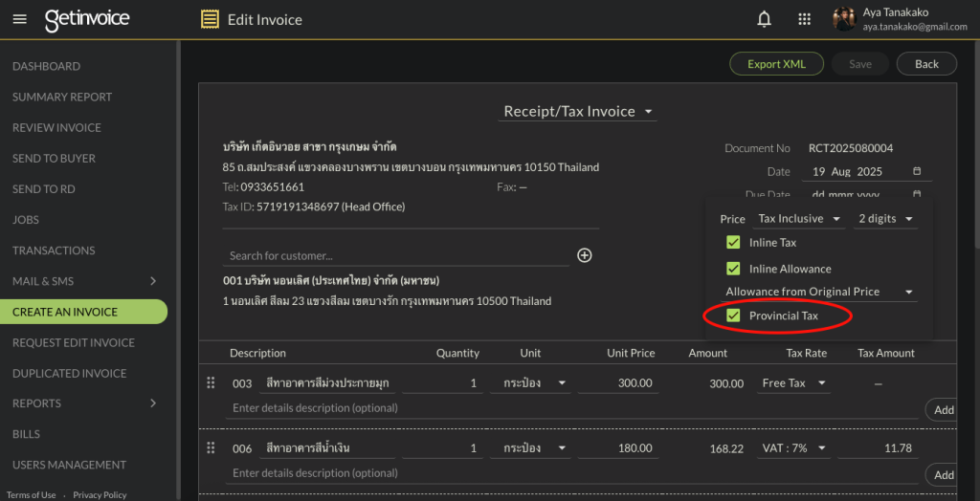
Task: Click the add customer plus icon
Action: (x=585, y=255)
